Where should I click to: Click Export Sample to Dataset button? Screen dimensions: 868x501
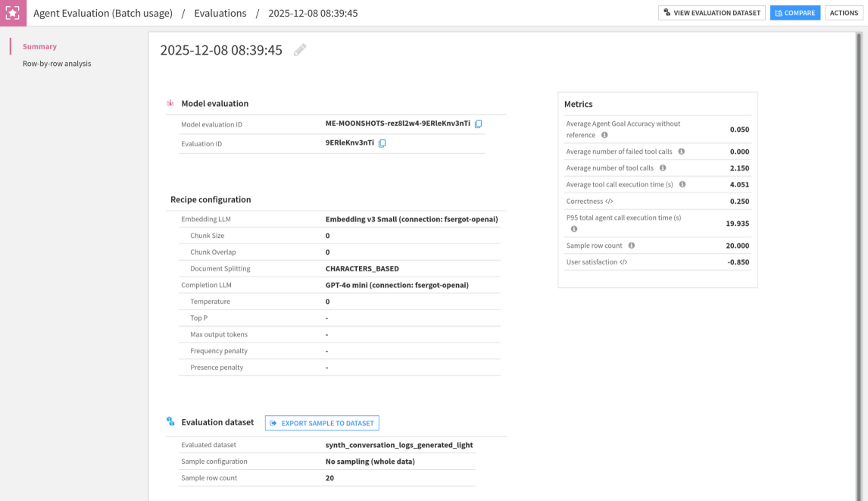(x=322, y=423)
